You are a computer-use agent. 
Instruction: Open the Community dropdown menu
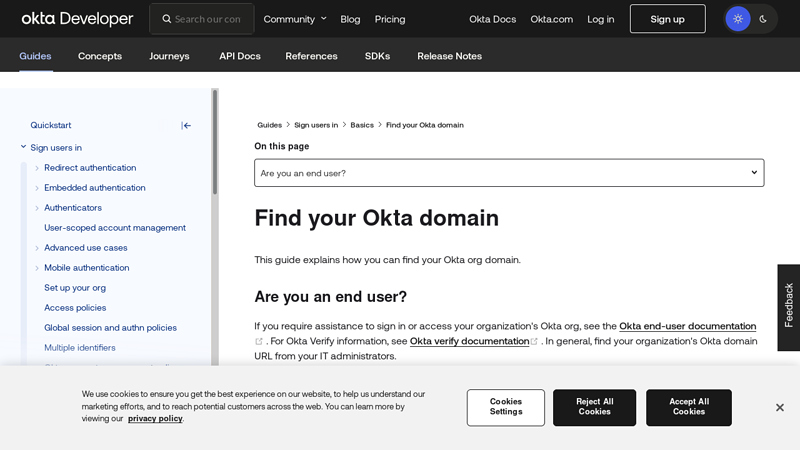tap(295, 19)
